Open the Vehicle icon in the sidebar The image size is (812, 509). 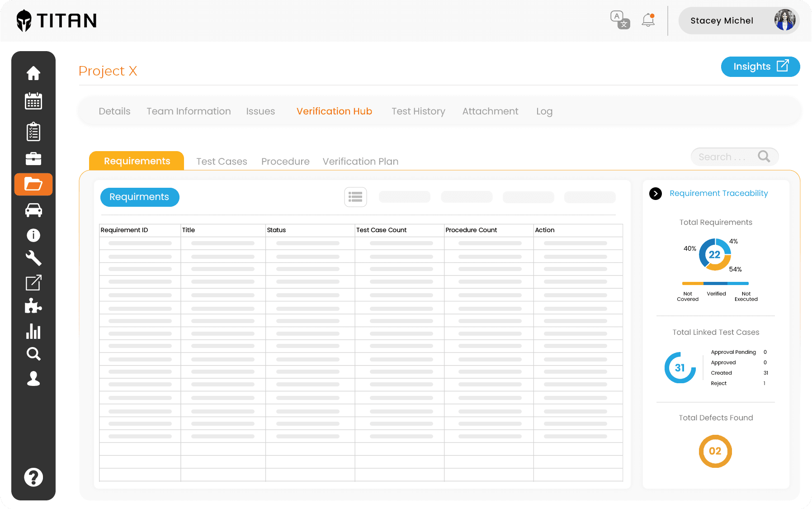[33, 210]
